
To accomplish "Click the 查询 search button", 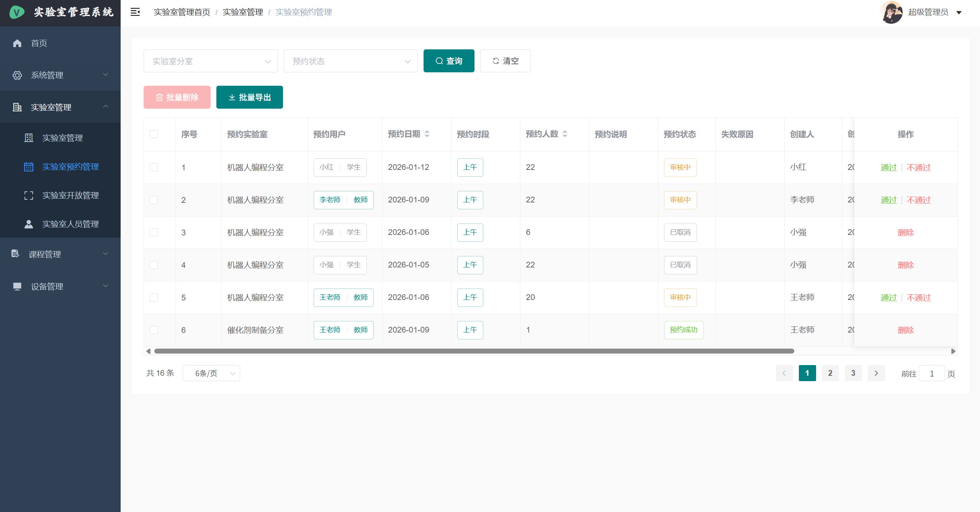I will coord(449,61).
